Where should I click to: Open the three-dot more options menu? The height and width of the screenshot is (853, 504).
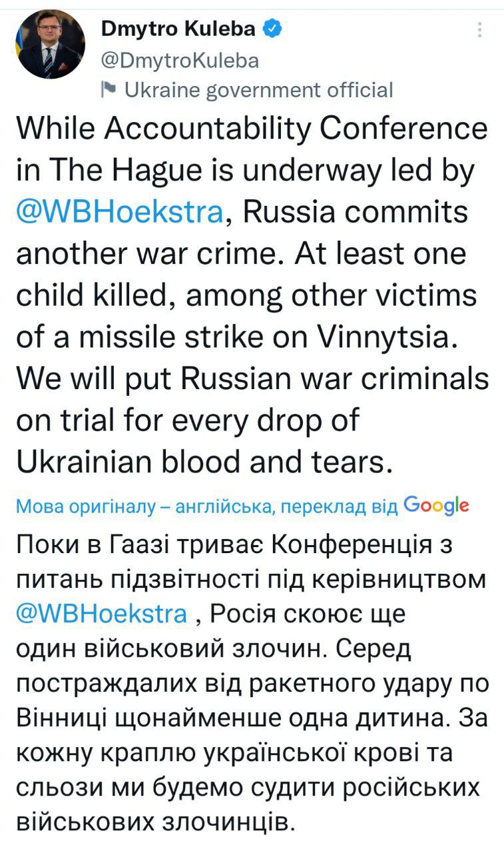pos(481,29)
